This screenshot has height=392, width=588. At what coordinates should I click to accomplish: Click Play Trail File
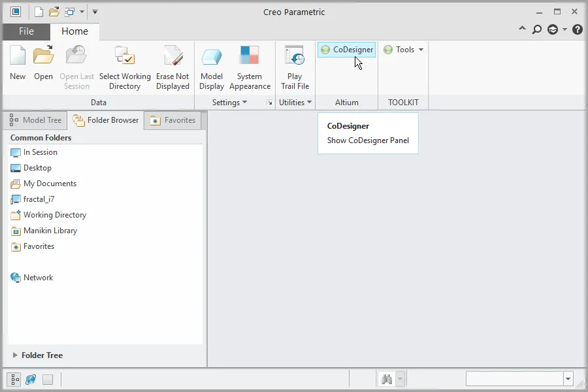[x=295, y=67]
